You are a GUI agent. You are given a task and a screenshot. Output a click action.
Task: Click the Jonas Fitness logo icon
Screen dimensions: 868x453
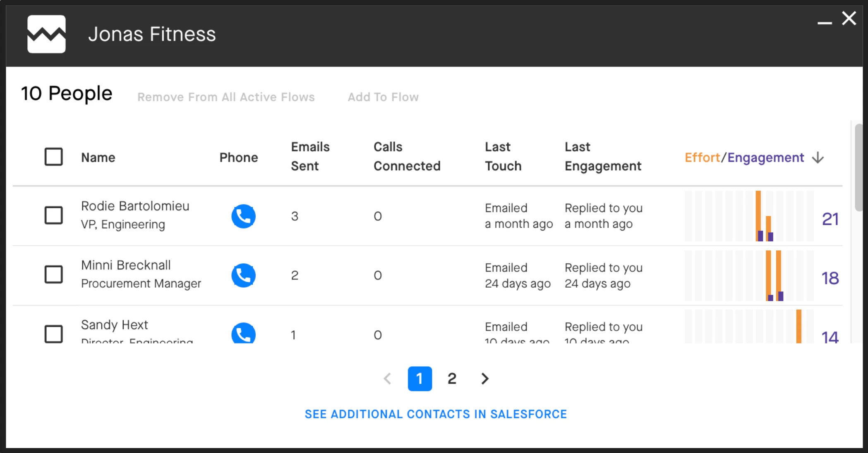(x=46, y=34)
